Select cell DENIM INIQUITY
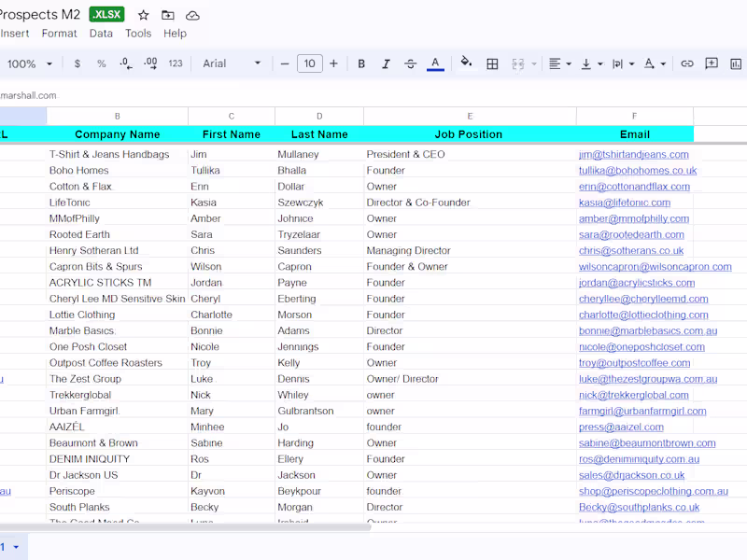This screenshot has height=560, width=747. [x=118, y=459]
